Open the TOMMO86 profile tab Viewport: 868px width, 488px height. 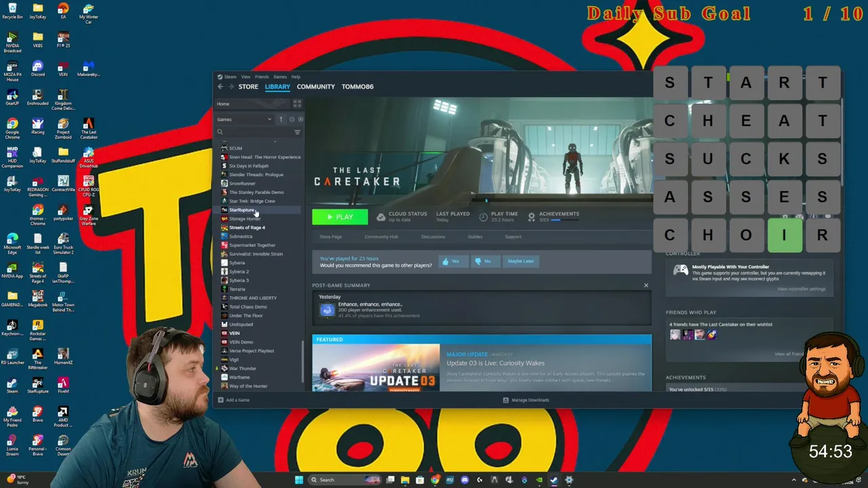(x=357, y=87)
